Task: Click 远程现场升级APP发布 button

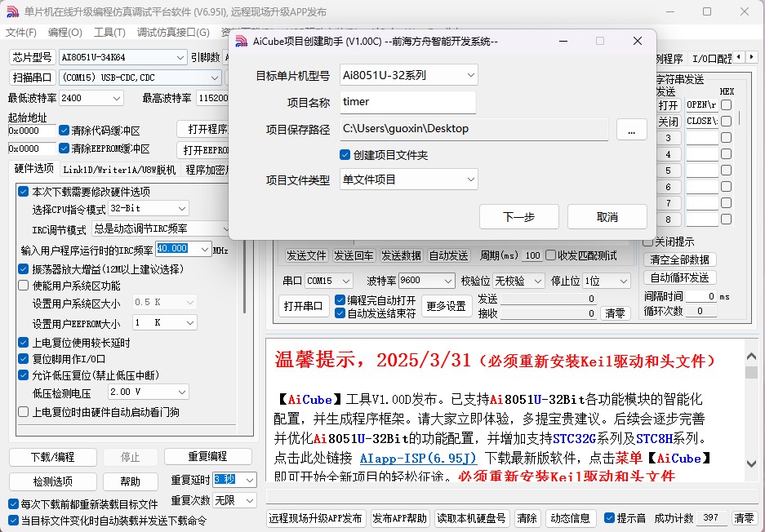Action: point(316,518)
